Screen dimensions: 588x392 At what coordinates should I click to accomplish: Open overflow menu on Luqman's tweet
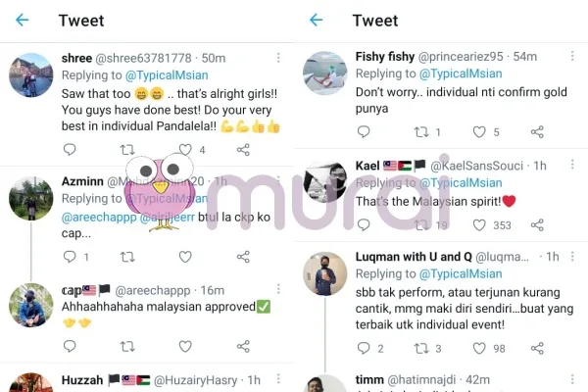click(x=572, y=257)
